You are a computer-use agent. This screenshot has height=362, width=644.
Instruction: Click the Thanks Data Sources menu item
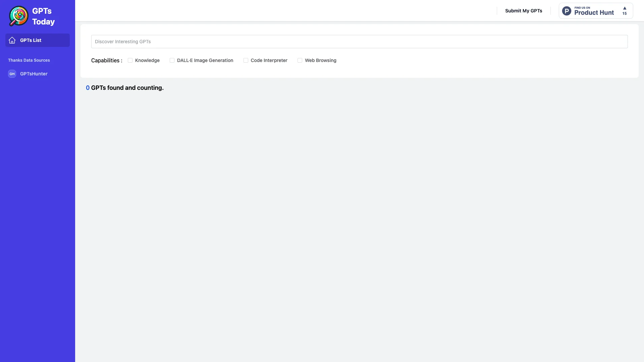click(x=29, y=60)
